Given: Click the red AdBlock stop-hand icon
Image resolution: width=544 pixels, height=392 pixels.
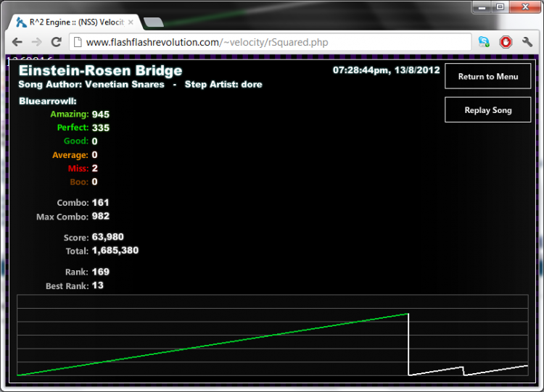Looking at the screenshot, I should click(506, 42).
